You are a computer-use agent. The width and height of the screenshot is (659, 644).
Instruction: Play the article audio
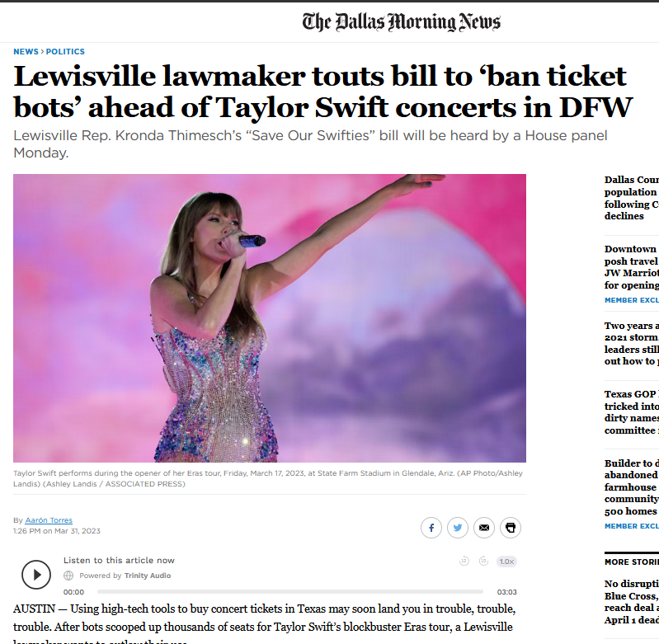36,575
